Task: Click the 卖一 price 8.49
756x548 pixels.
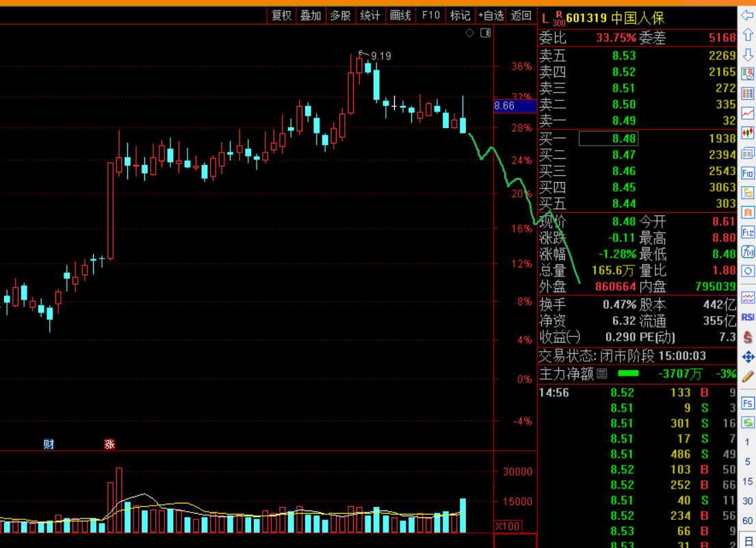Action: click(624, 120)
